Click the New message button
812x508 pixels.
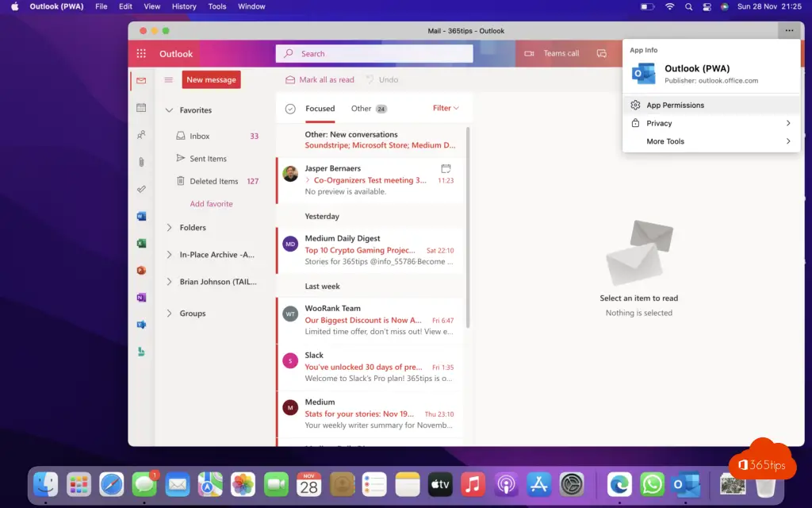coord(211,80)
